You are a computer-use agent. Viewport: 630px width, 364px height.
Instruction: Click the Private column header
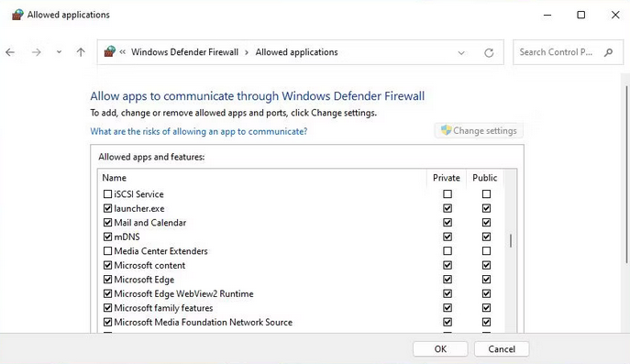pyautogui.click(x=447, y=178)
